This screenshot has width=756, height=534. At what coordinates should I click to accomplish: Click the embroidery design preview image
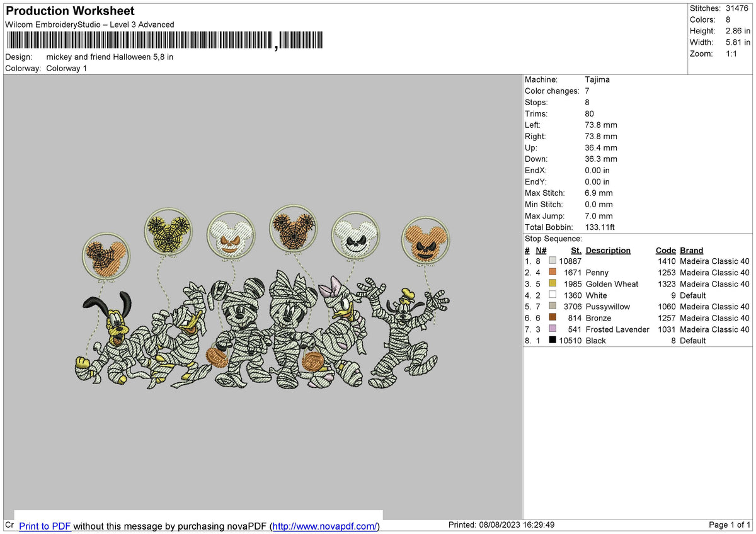tap(263, 297)
